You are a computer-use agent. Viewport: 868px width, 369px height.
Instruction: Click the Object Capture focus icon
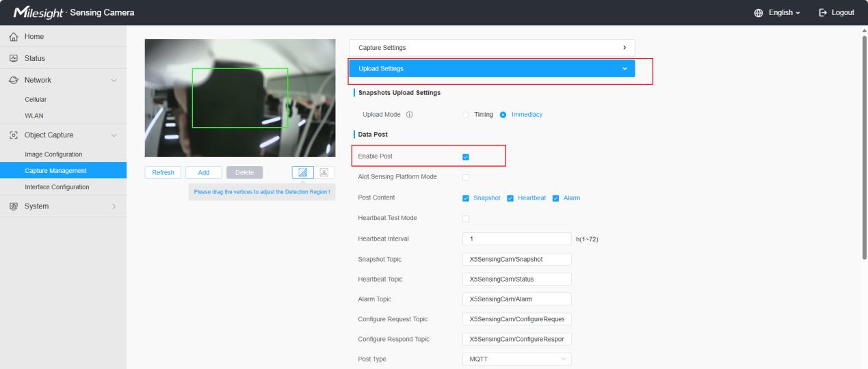click(13, 135)
